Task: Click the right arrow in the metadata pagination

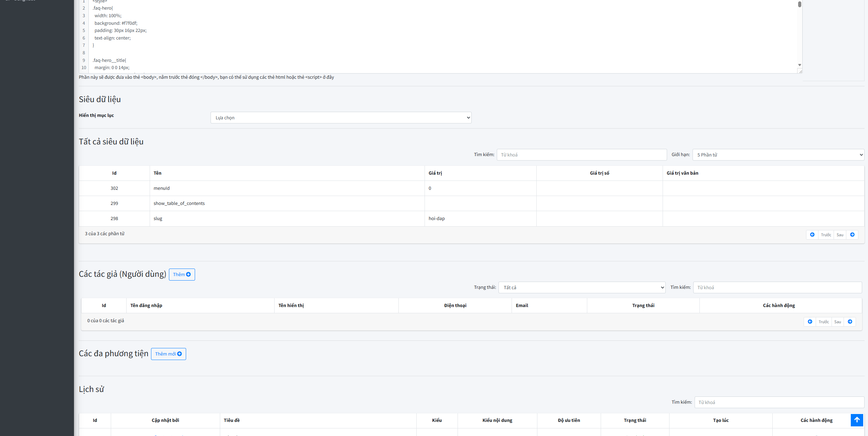Action: (x=852, y=235)
